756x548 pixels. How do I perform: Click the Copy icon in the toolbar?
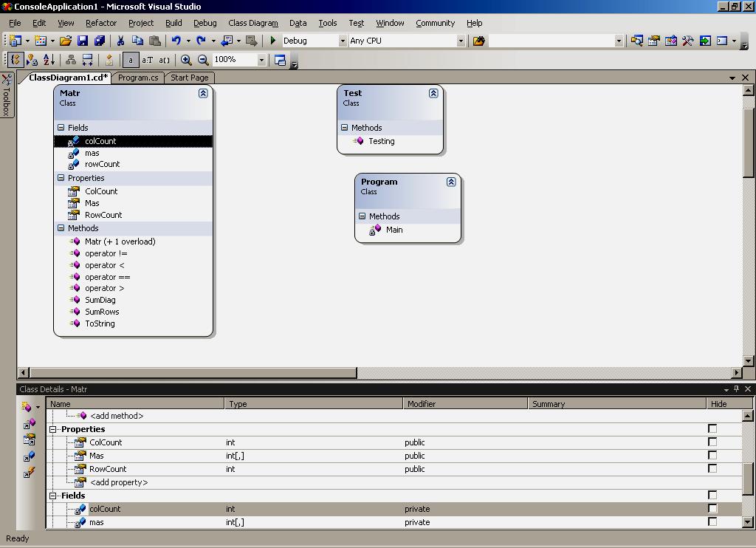pyautogui.click(x=137, y=41)
